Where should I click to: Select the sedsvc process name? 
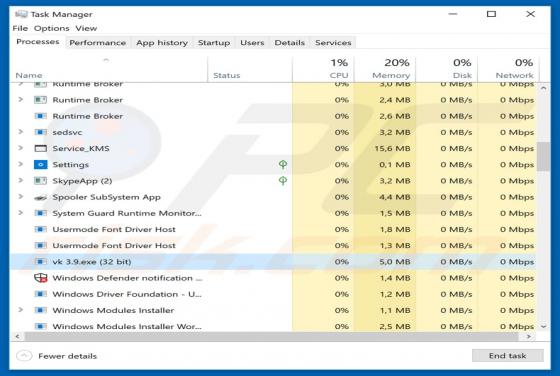[x=67, y=132]
